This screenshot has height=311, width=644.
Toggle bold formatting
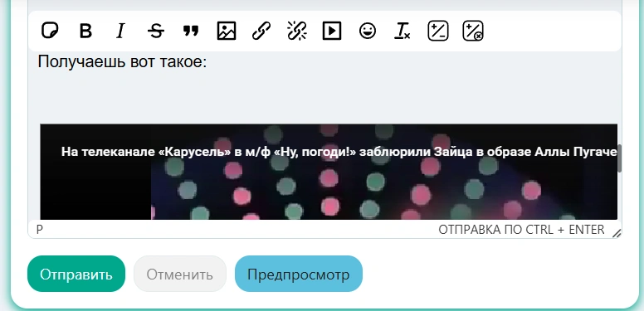click(x=85, y=31)
